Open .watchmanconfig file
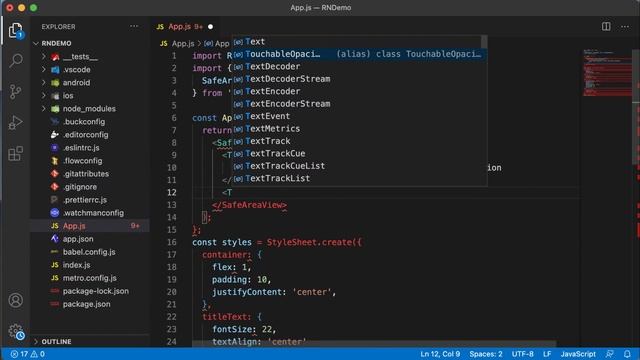 pos(90,213)
